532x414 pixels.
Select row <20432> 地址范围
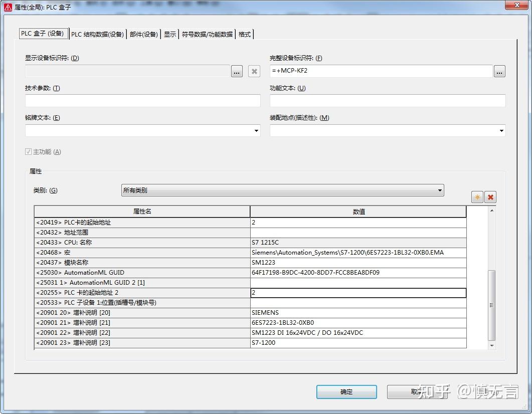(142, 233)
